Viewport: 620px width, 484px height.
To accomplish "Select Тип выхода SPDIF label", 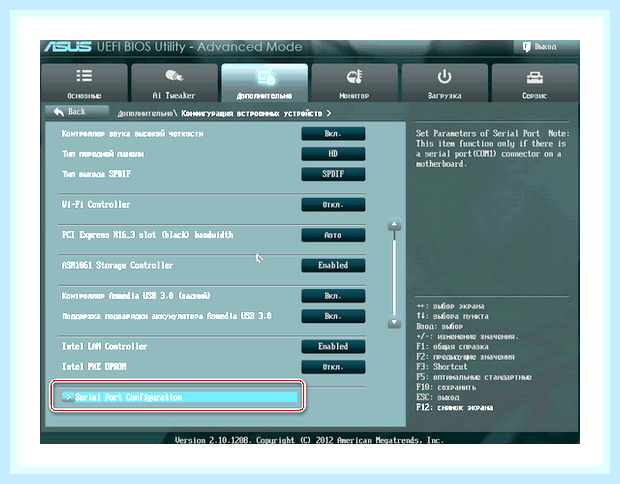I will 96,174.
